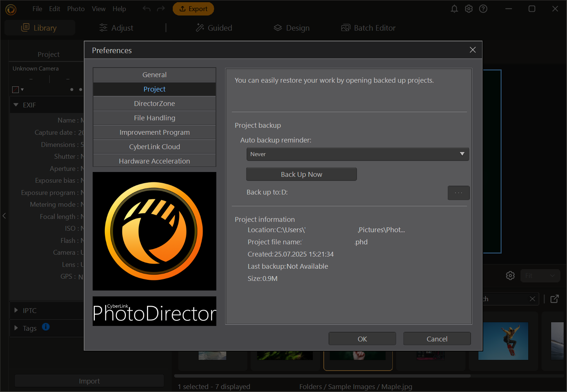Open the Photo menu
This screenshot has width=567, height=392.
[x=76, y=9]
